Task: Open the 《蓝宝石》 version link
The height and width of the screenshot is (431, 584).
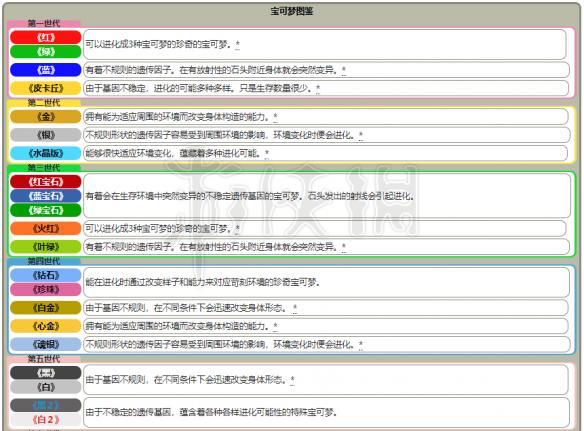Action: pos(46,196)
